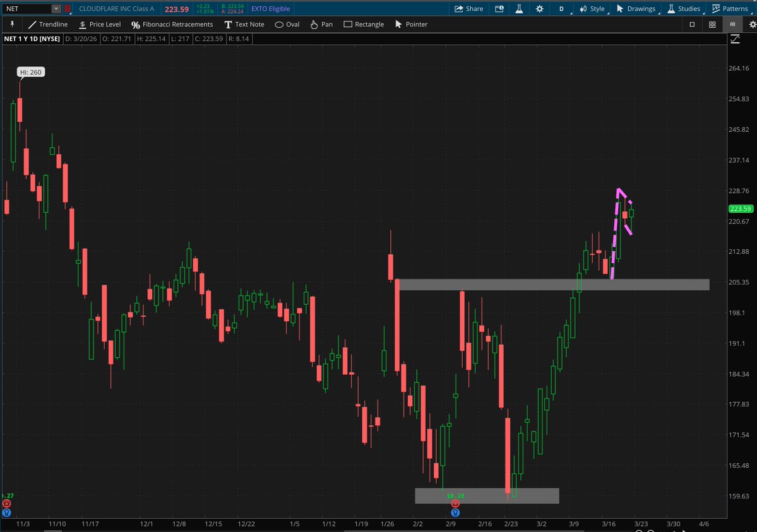The height and width of the screenshot is (532, 757).
Task: Switch back to the Pointer tool
Action: tap(411, 24)
